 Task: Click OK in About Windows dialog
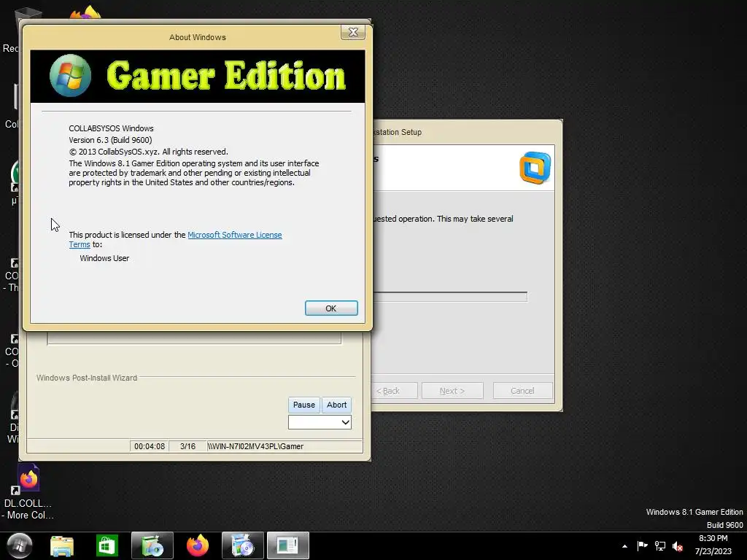[x=331, y=308]
